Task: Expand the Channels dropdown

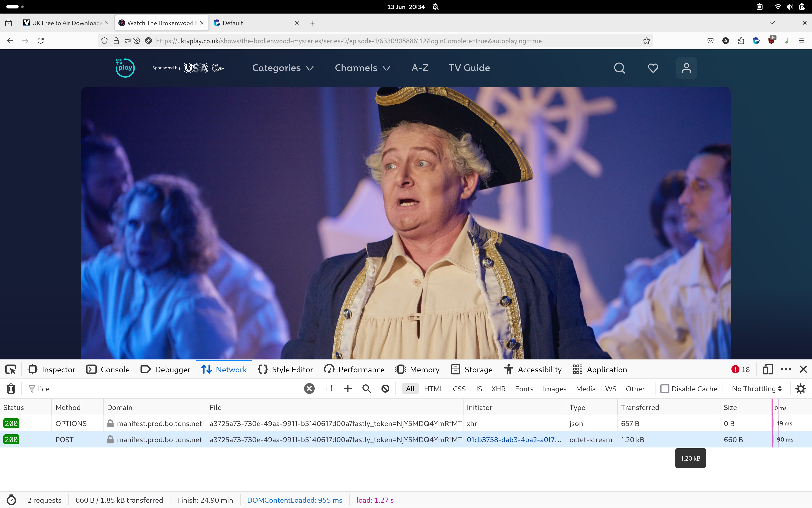Action: tap(362, 68)
